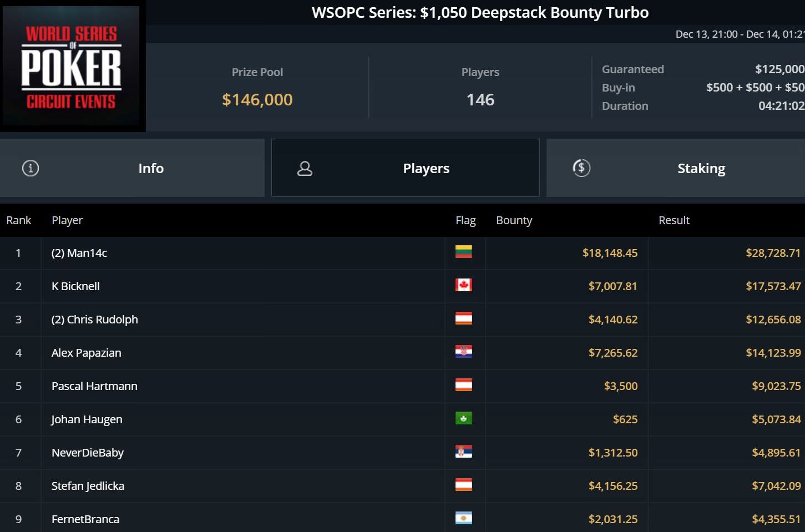The image size is (805, 532).
Task: Select player K Bicknell in the list
Action: point(75,286)
